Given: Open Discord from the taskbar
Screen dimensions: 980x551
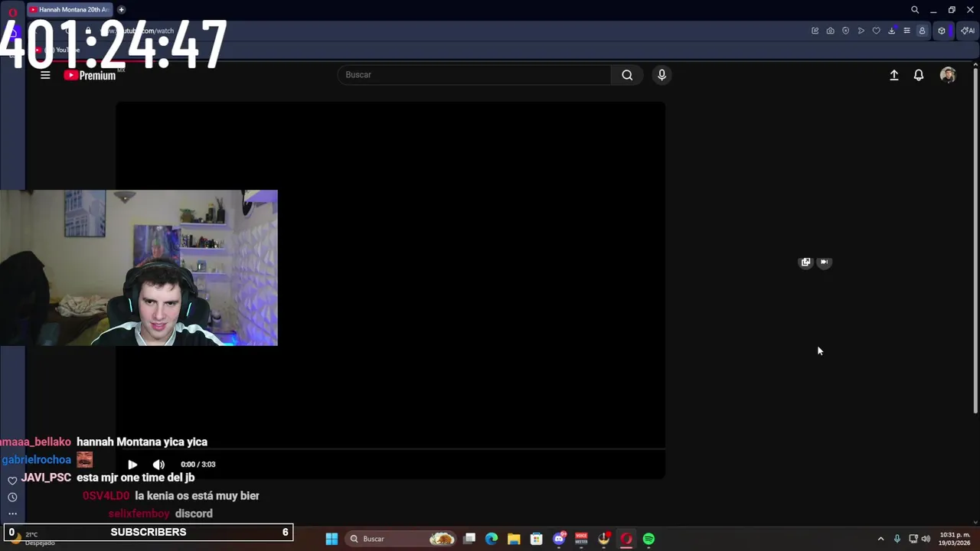Looking at the screenshot, I should pyautogui.click(x=559, y=539).
